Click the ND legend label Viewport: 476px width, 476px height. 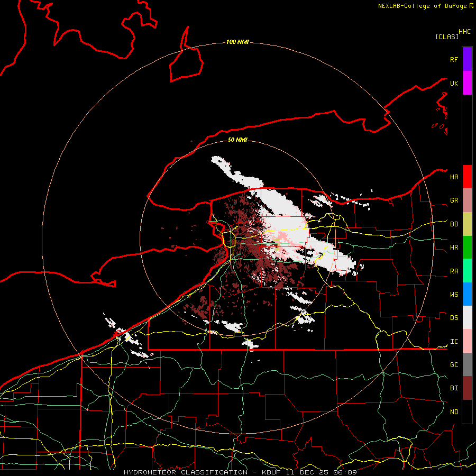click(454, 412)
